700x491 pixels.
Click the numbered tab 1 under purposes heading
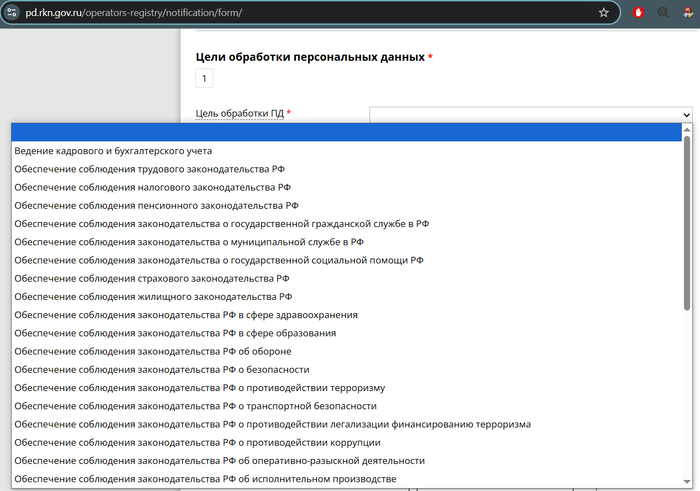point(204,78)
